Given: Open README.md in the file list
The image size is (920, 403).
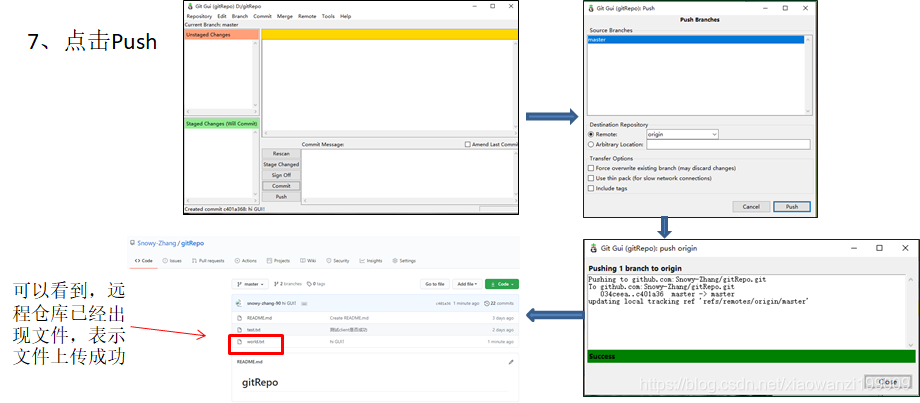Looking at the screenshot, I should tap(259, 317).
